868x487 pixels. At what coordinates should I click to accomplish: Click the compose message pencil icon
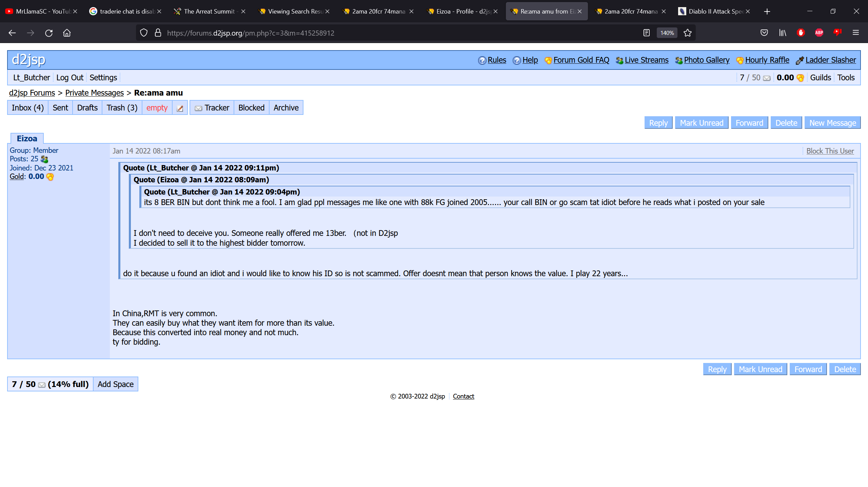pos(180,107)
